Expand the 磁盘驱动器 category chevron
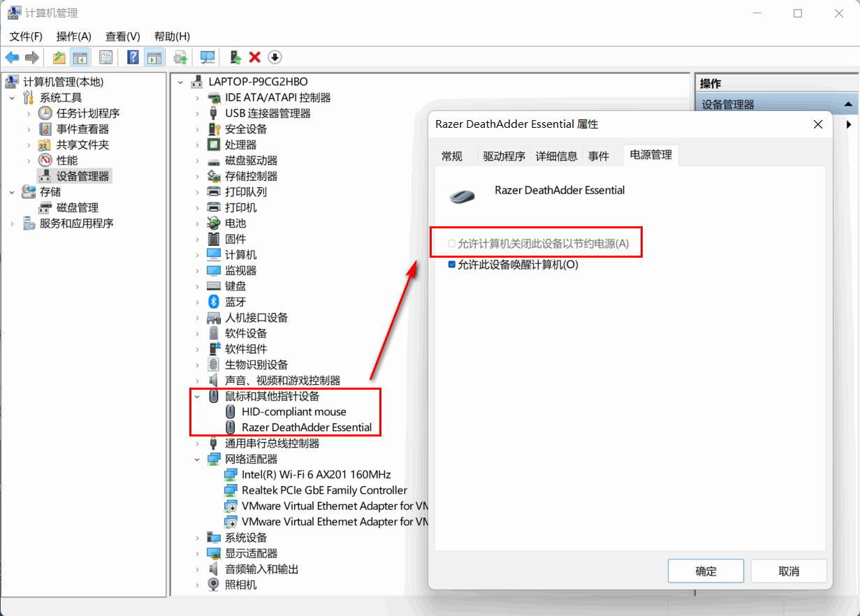This screenshot has height=616, width=860. (x=198, y=161)
